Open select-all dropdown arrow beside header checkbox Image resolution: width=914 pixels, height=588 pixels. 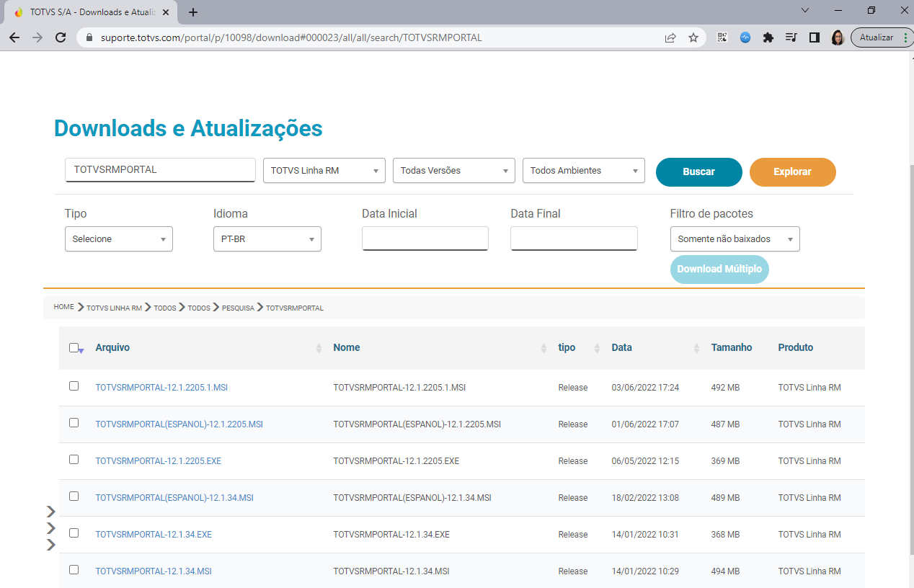click(81, 351)
